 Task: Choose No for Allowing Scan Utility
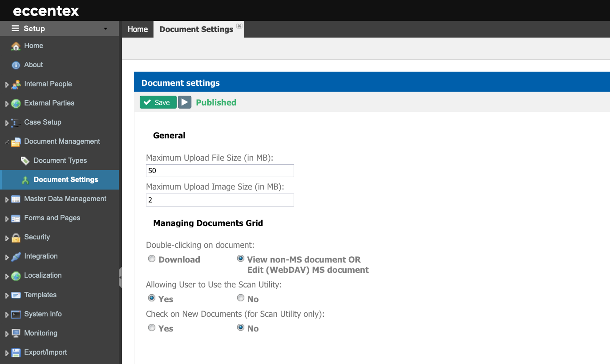241,298
